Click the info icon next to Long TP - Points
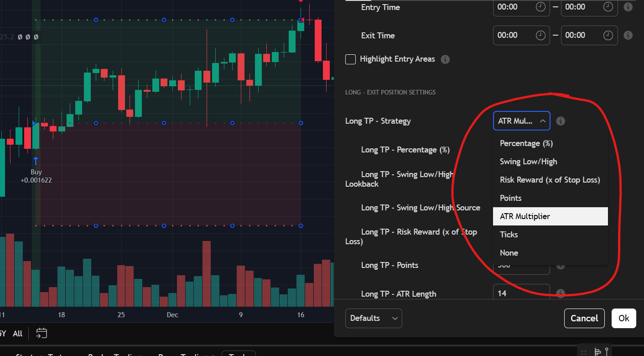Screen dimensions: 644x356 pos(560,265)
